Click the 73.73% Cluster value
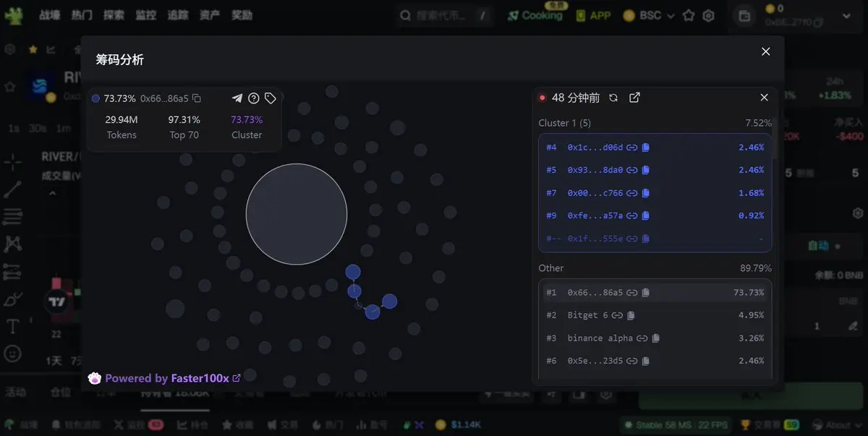The image size is (868, 436). click(x=247, y=120)
